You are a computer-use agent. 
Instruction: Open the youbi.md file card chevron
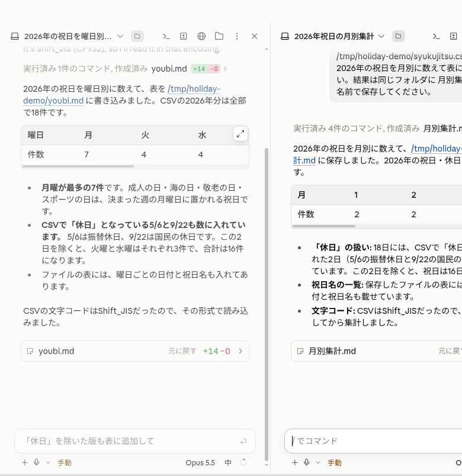240,351
